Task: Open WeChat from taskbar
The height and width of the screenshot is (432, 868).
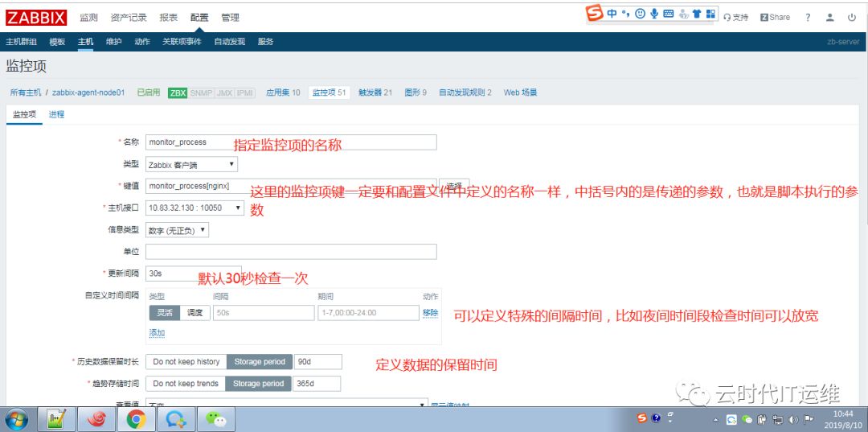Action: (x=216, y=419)
